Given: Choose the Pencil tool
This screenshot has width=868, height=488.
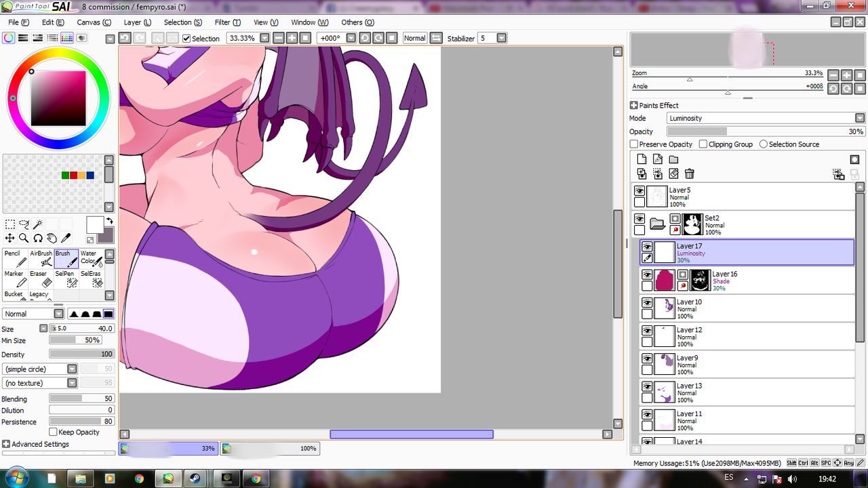Looking at the screenshot, I should point(16,258).
